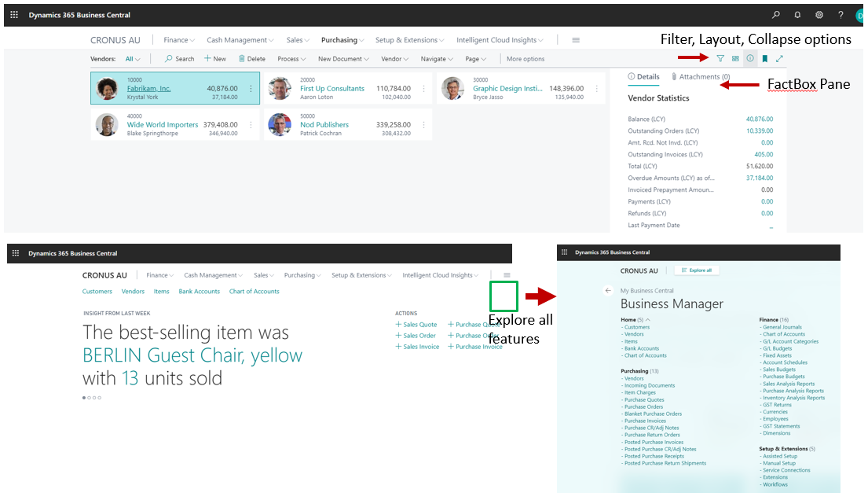Click the Sales Quote action link
The width and height of the screenshot is (868, 500).
click(x=419, y=325)
